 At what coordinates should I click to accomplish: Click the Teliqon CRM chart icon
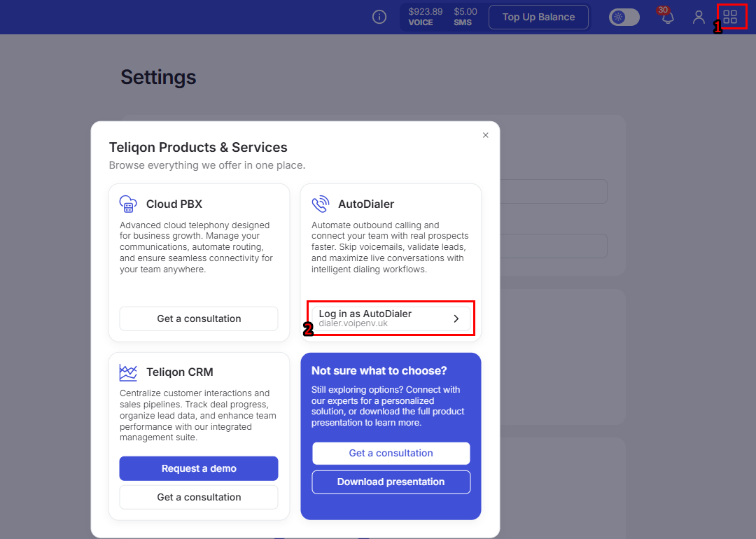[128, 372]
